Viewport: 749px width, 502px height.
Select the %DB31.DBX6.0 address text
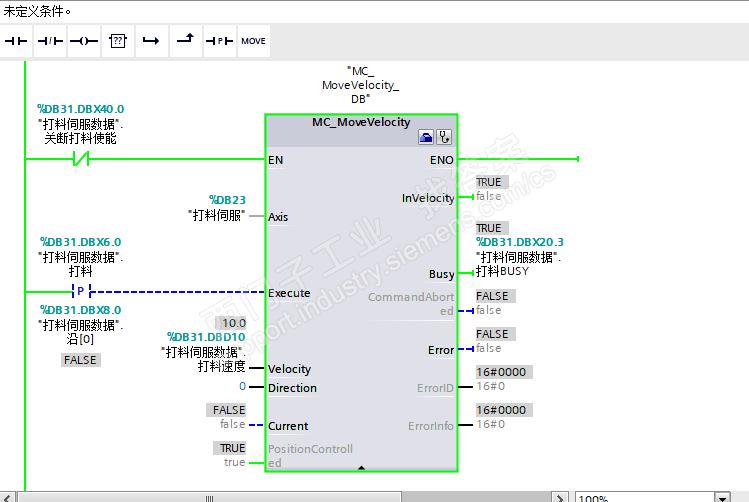pyautogui.click(x=81, y=242)
